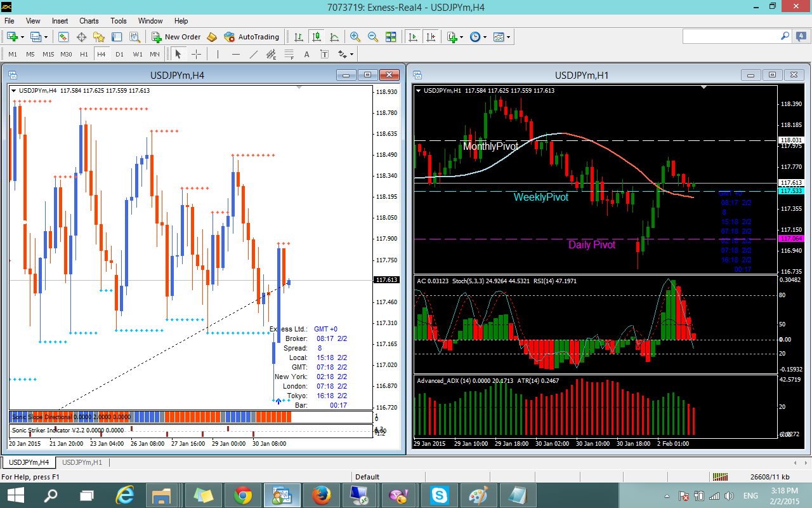
Task: Tile chart windows with the grid icon
Action: (391, 37)
